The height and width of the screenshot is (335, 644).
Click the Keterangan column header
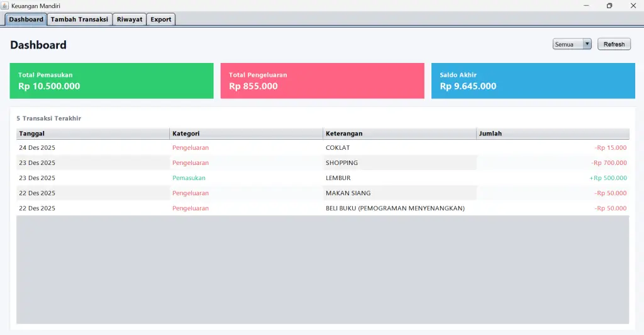[399, 133]
